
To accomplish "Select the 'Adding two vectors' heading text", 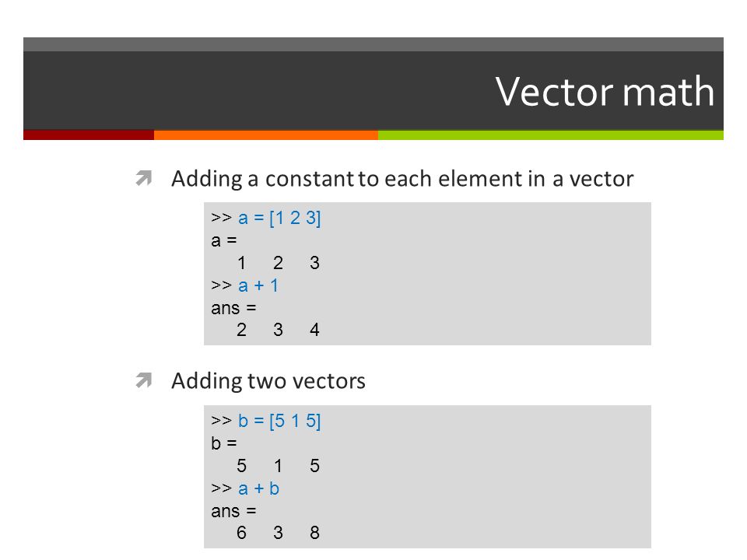I will click(x=268, y=381).
